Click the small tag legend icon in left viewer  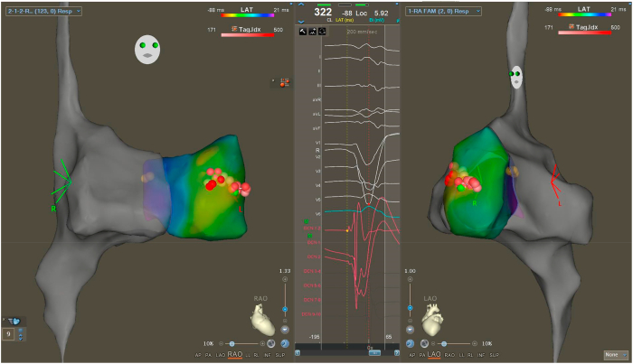[x=285, y=82]
